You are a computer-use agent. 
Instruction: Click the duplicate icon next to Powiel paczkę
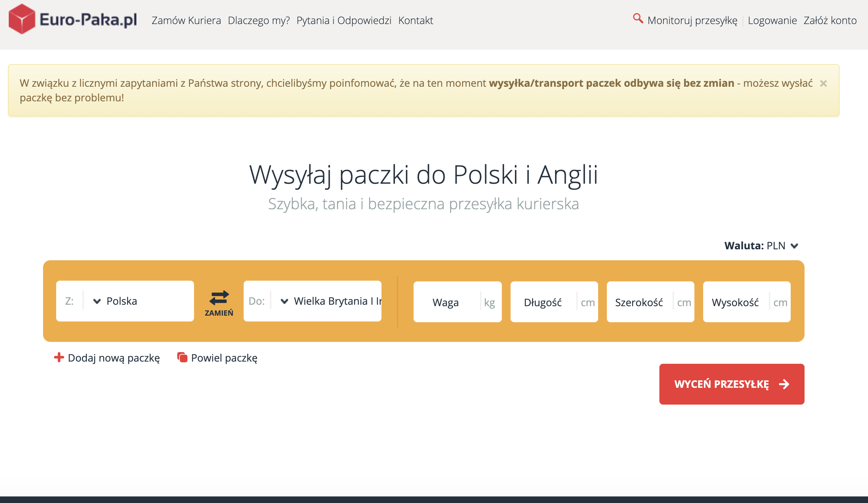pyautogui.click(x=181, y=358)
